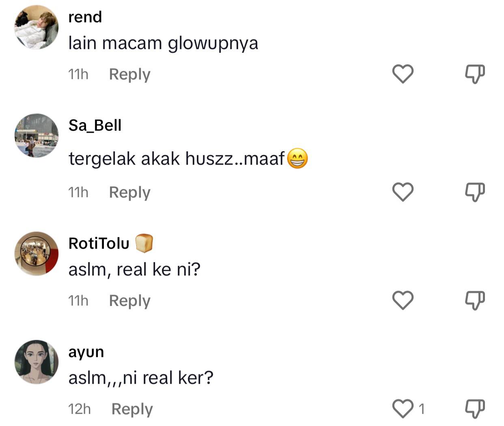Open the username Sa_Bell

coord(95,125)
